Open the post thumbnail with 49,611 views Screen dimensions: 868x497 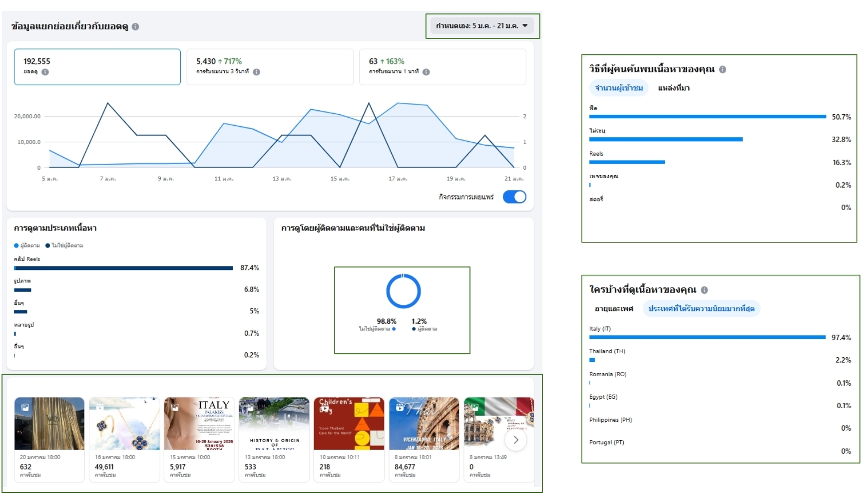pyautogui.click(x=124, y=424)
